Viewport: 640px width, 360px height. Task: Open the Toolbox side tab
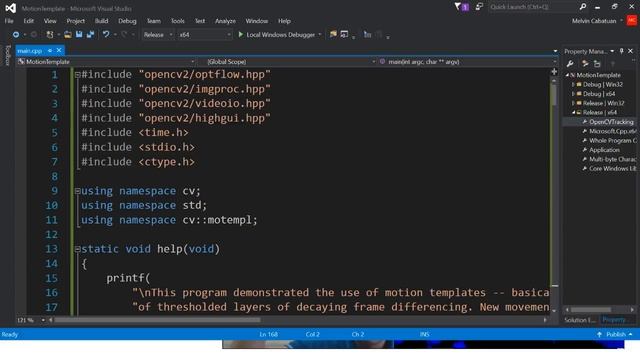pos(7,55)
